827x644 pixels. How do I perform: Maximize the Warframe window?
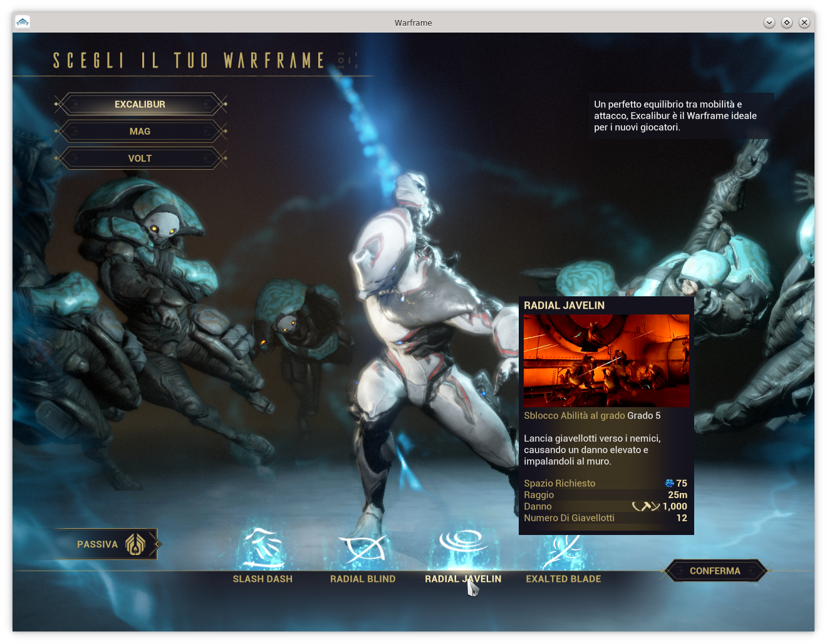(x=787, y=23)
